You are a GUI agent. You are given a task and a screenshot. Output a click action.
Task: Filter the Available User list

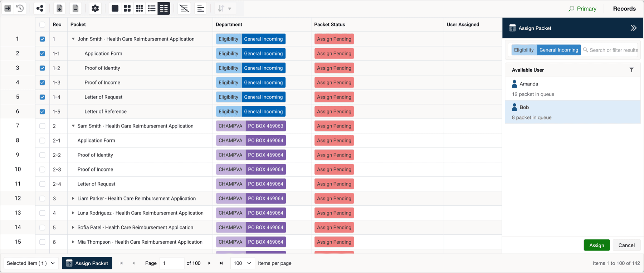[x=631, y=70]
